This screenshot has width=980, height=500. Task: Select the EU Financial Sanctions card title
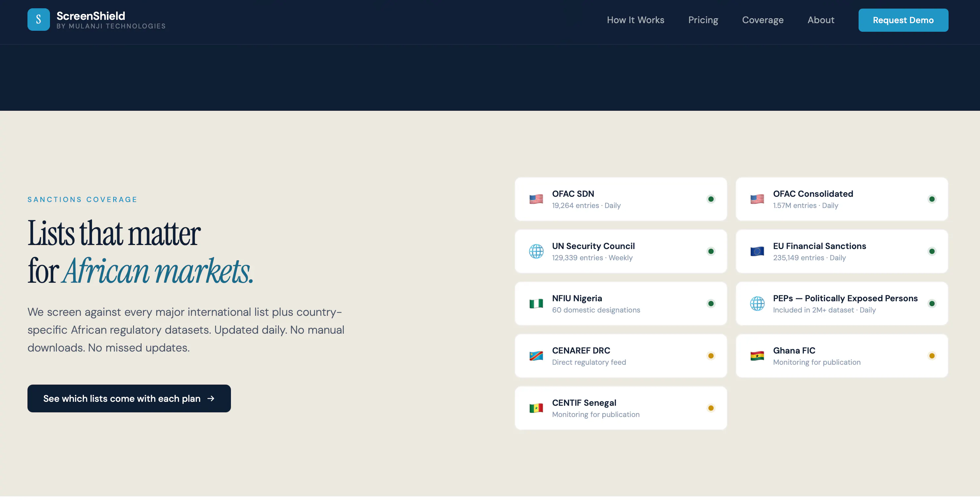point(820,246)
